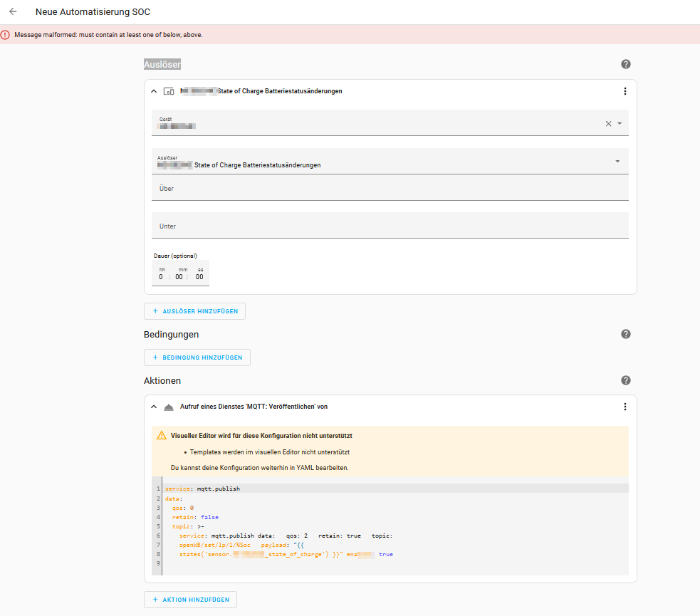
Task: Open help for Auslöser section
Action: coord(626,64)
